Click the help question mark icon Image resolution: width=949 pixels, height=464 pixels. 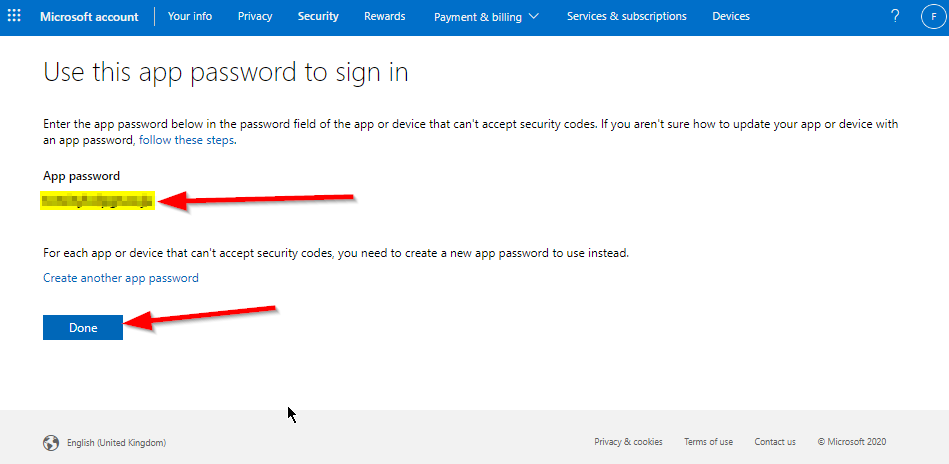point(895,16)
